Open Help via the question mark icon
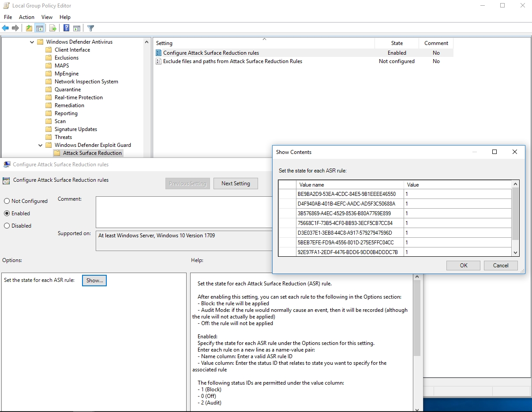Screen dimensions: 532x412 [66, 28]
